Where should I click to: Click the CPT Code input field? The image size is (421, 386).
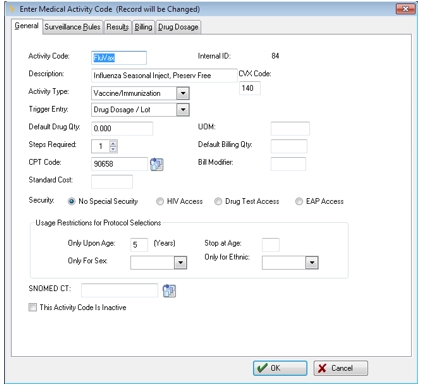click(119, 164)
